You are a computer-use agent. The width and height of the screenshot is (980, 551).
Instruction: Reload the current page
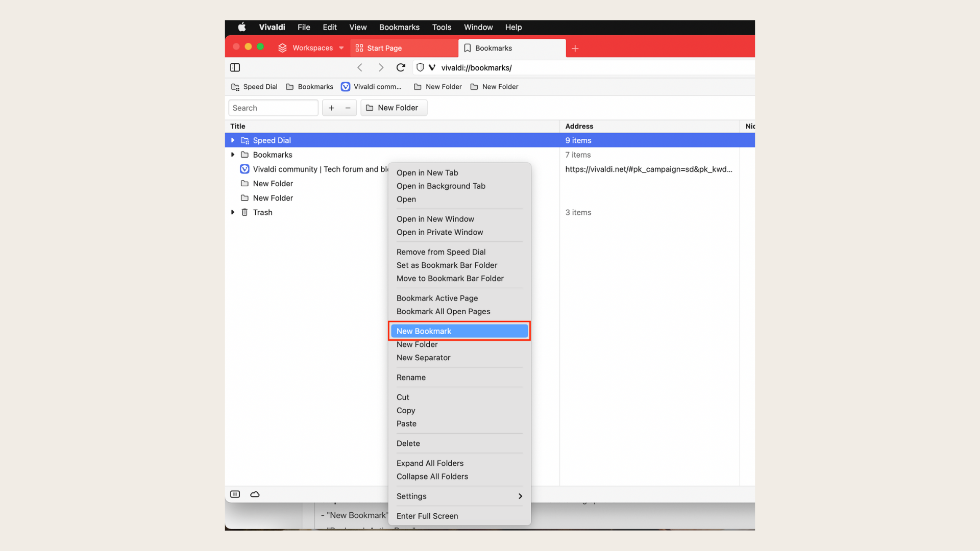pyautogui.click(x=401, y=67)
